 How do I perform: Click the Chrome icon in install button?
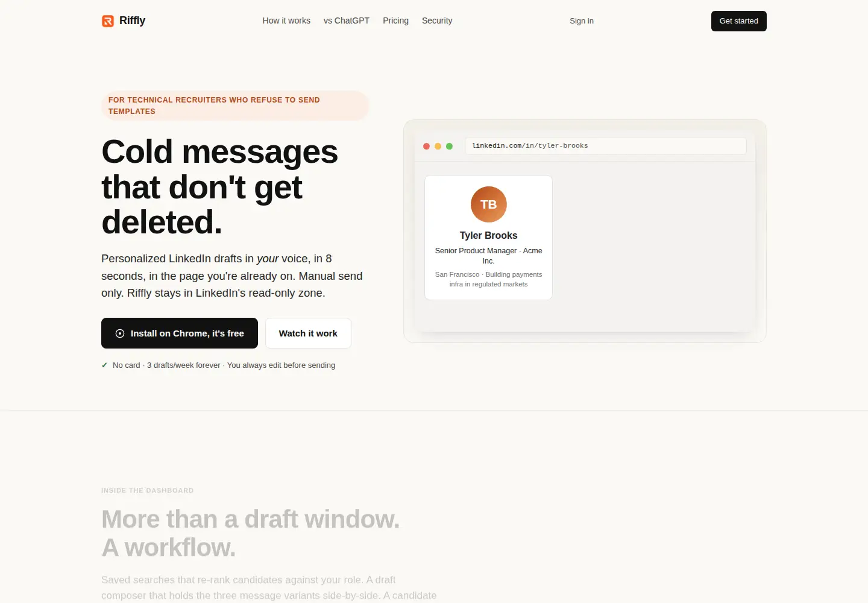coord(120,333)
